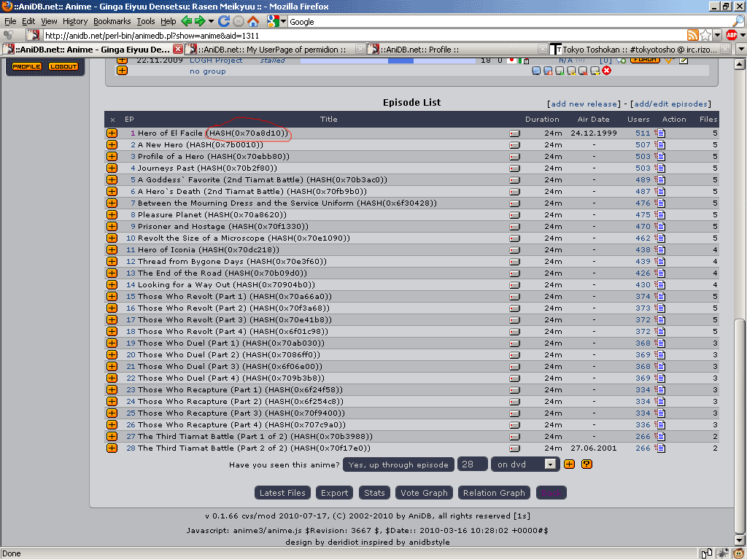Click orange plus icon beside dvd dropdown
Screen dimensions: 747x560
point(570,464)
